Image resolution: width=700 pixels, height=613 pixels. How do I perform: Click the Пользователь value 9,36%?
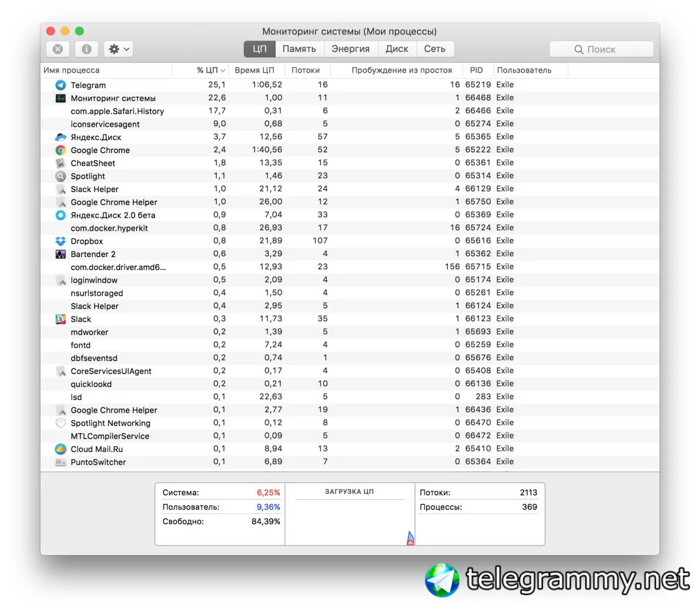coord(269,507)
